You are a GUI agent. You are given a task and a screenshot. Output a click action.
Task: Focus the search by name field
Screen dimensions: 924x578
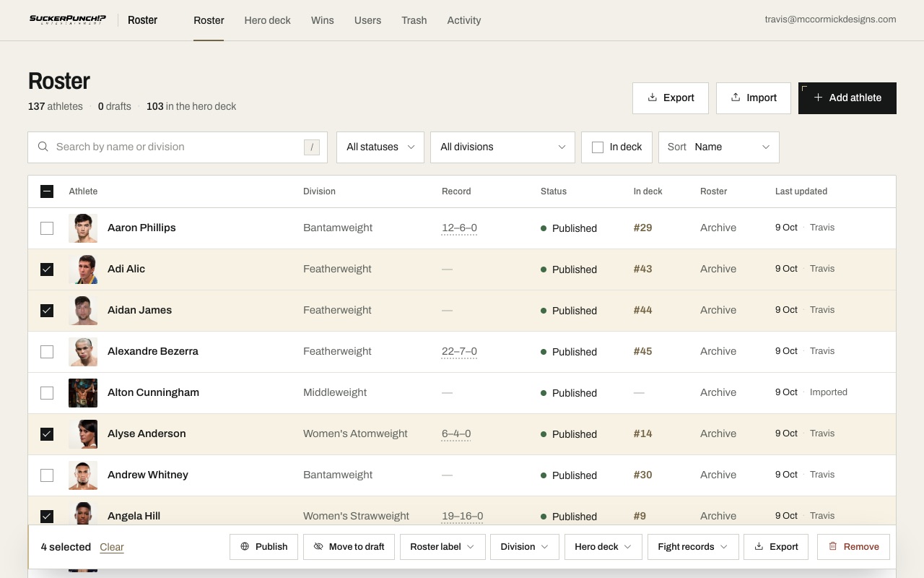tap(178, 147)
